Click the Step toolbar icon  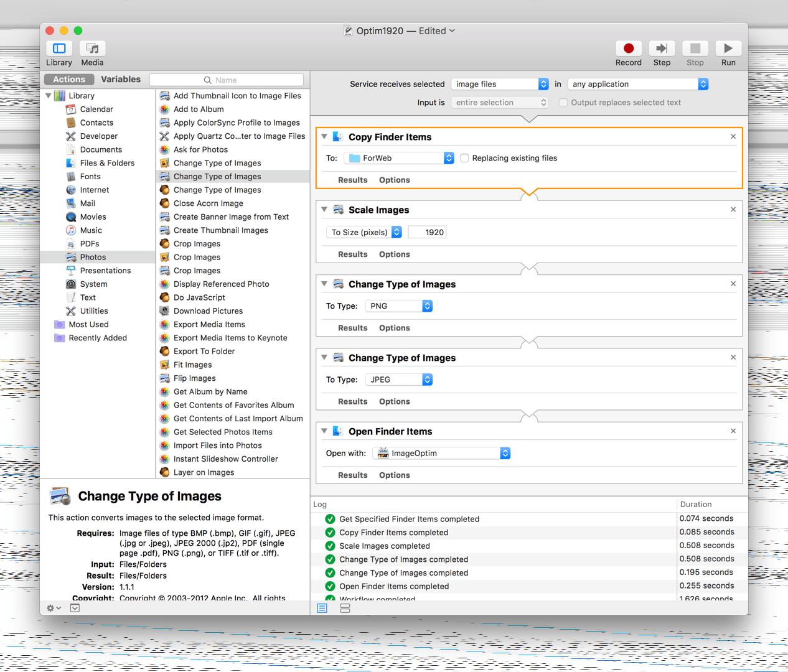662,49
